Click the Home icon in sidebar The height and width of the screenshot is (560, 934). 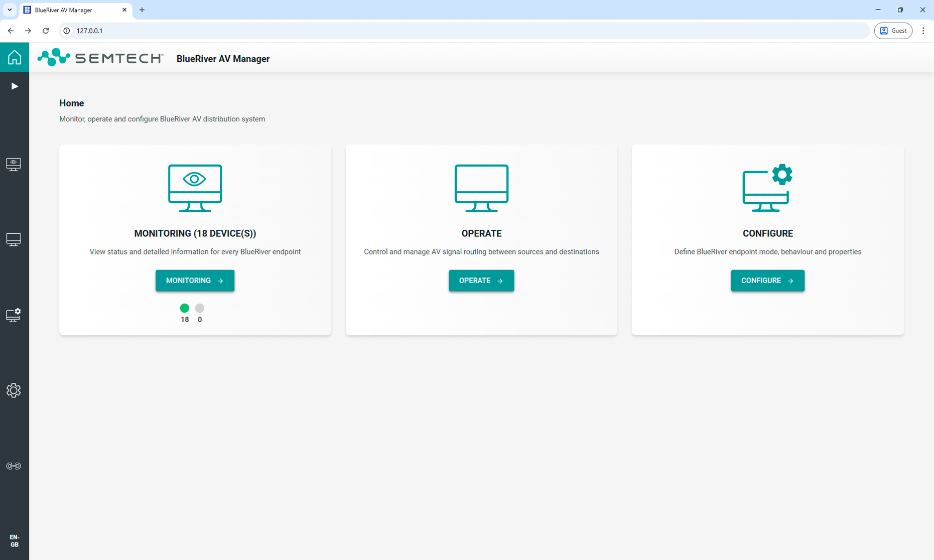[x=14, y=57]
